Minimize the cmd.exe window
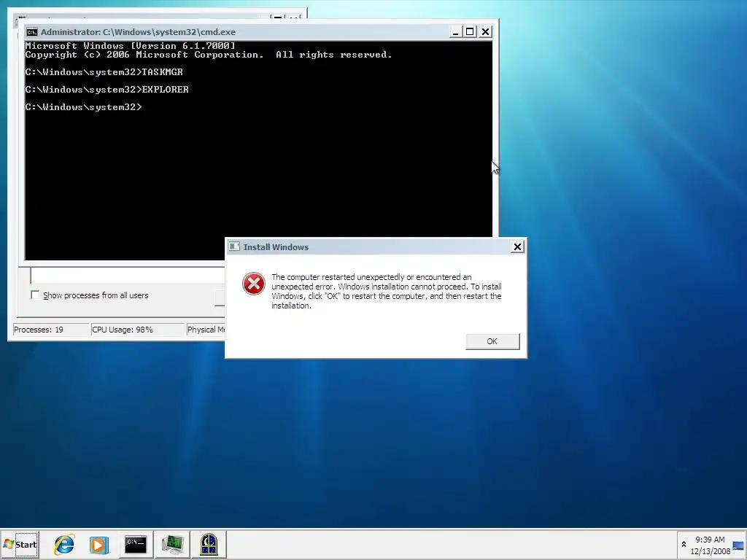This screenshot has height=560, width=747. pos(455,32)
